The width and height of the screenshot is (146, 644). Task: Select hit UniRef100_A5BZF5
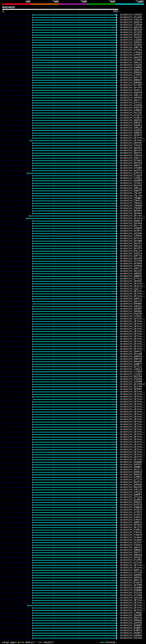tap(131, 191)
